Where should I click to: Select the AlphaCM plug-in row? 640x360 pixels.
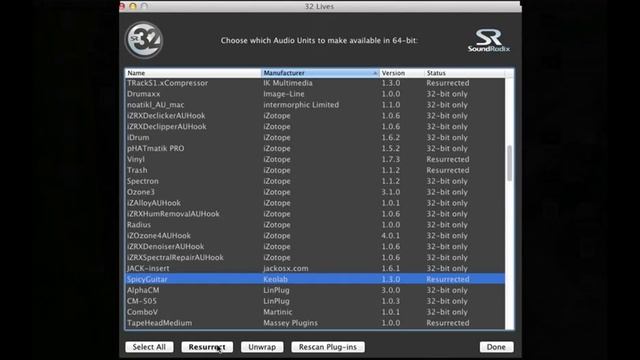(315, 290)
